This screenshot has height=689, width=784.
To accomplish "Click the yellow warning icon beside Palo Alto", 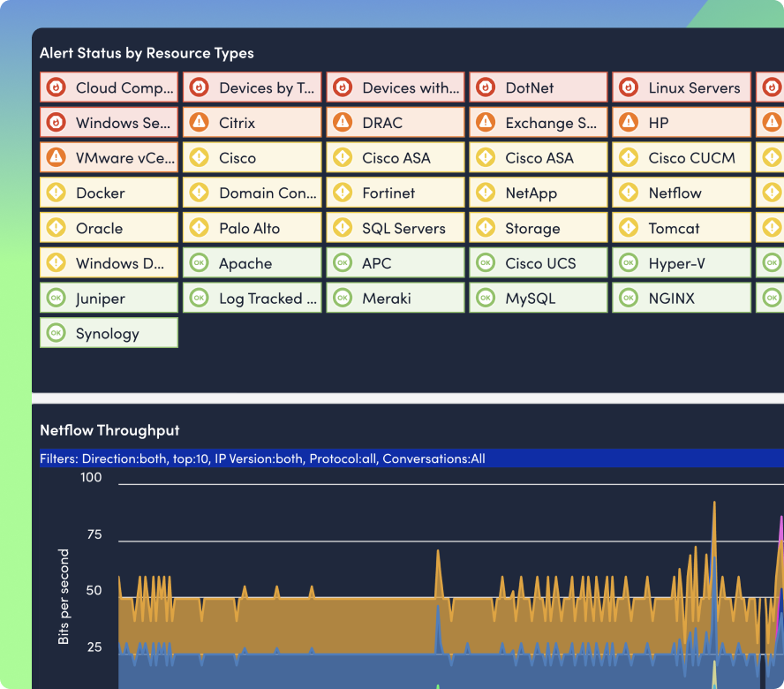I will pyautogui.click(x=199, y=228).
